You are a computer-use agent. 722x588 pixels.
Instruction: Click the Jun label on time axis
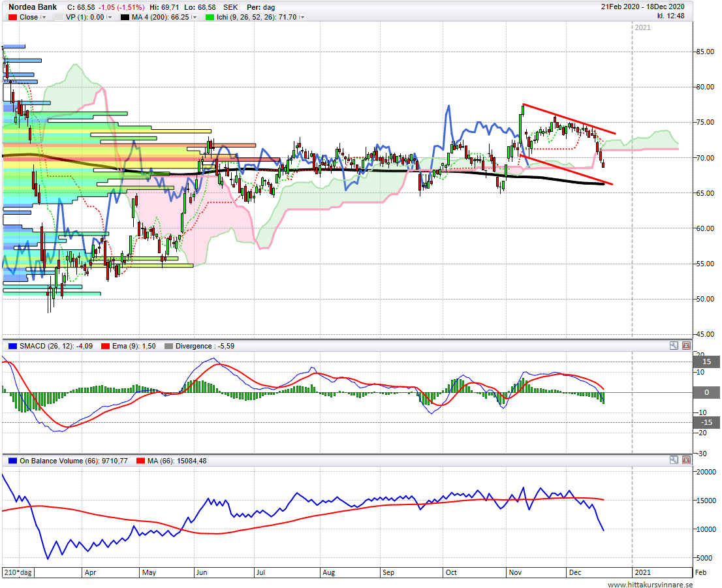pos(202,572)
